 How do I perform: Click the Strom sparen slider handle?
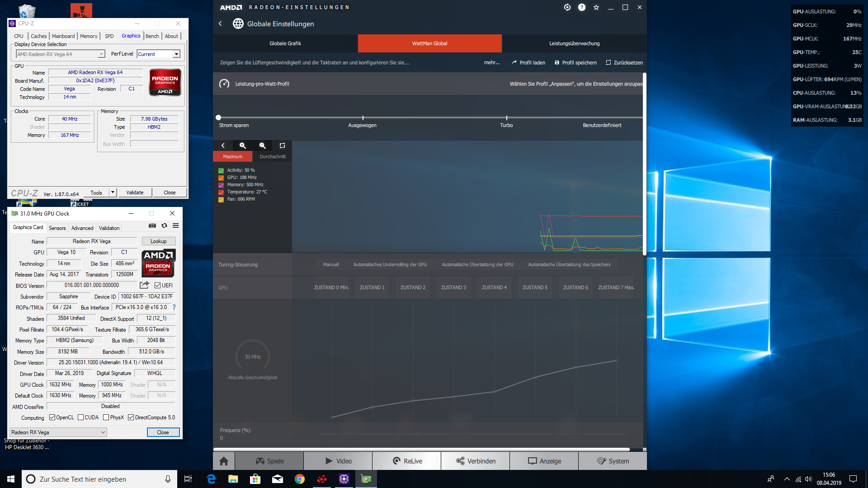pos(218,117)
